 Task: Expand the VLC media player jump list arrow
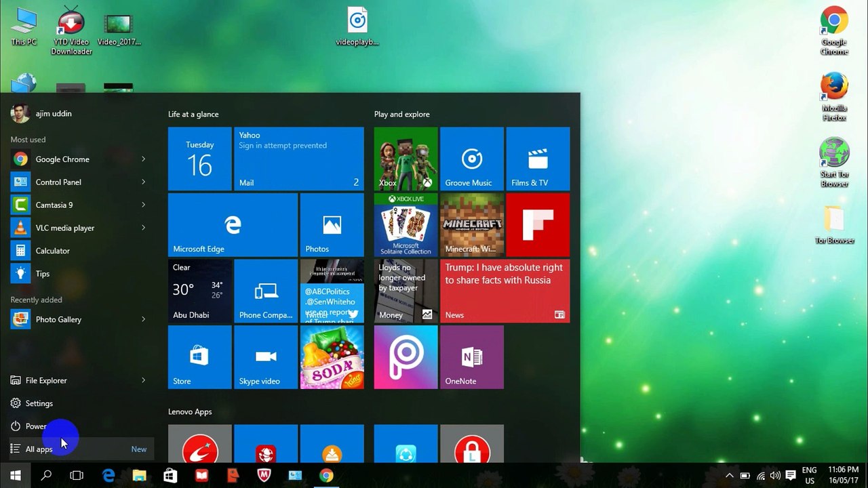[144, 228]
